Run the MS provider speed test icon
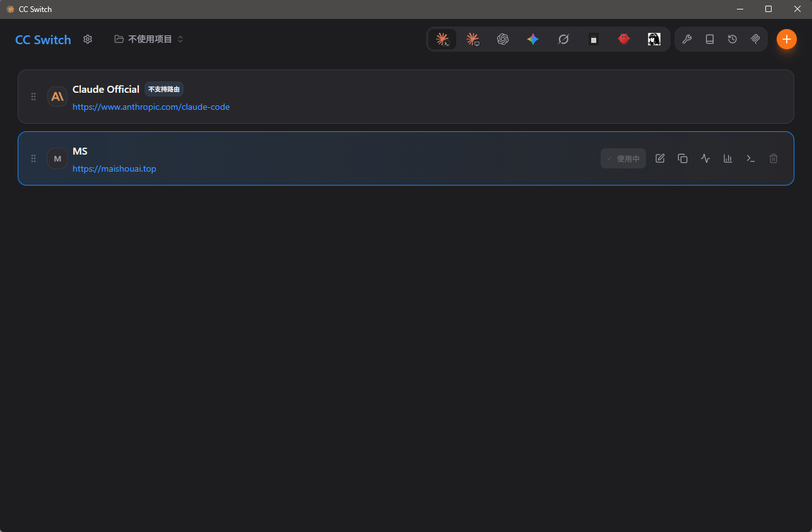Screen dimensions: 812x532 [x=705, y=158]
